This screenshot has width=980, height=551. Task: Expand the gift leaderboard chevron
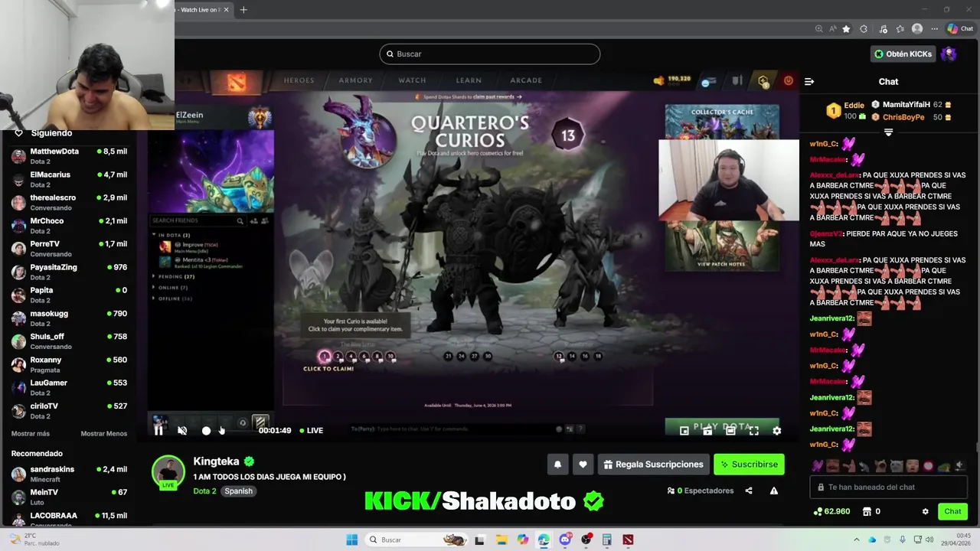[888, 132]
